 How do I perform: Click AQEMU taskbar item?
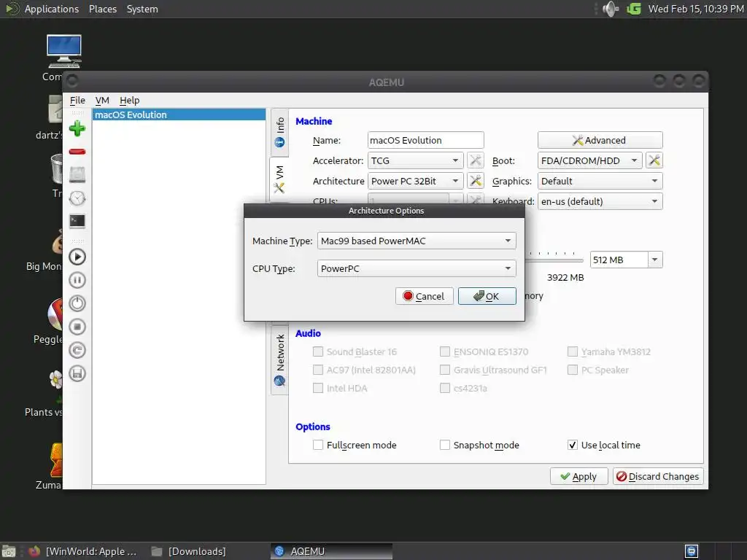[332, 551]
